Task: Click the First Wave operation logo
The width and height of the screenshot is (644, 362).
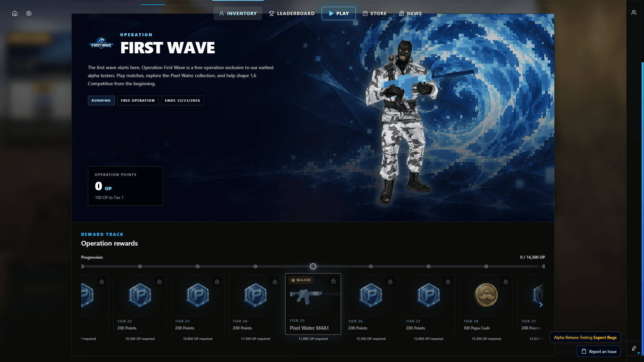Action: [x=101, y=44]
